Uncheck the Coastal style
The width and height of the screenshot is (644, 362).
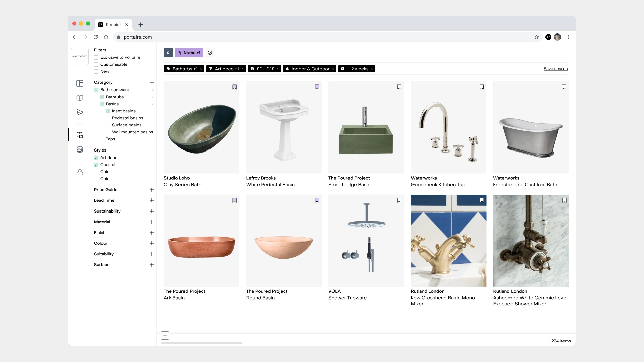[96, 165]
